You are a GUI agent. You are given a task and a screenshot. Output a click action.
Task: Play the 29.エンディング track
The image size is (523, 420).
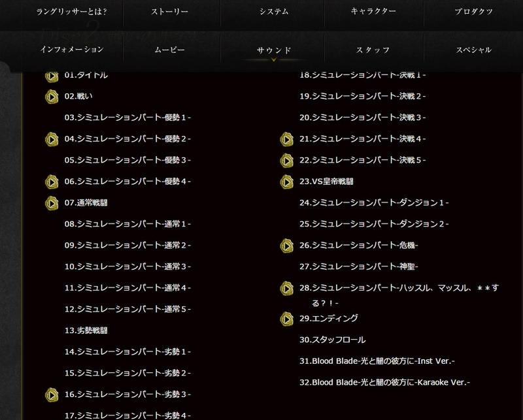click(286, 319)
